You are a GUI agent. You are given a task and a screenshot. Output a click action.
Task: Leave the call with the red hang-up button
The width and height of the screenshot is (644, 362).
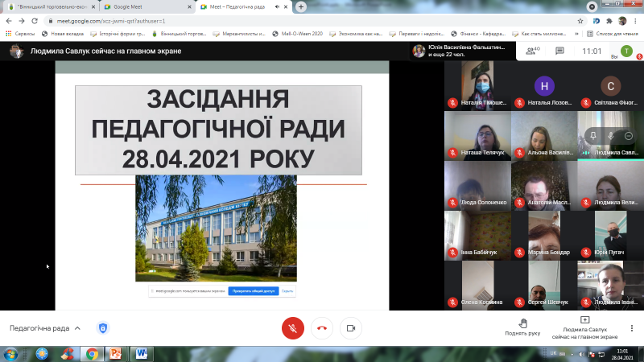(322, 328)
